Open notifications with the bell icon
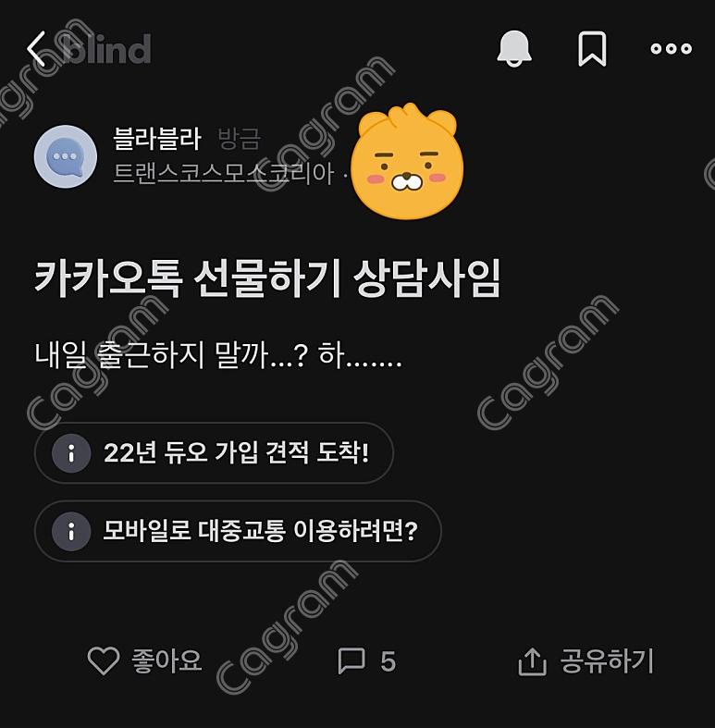This screenshot has width=715, height=728. 514,49
